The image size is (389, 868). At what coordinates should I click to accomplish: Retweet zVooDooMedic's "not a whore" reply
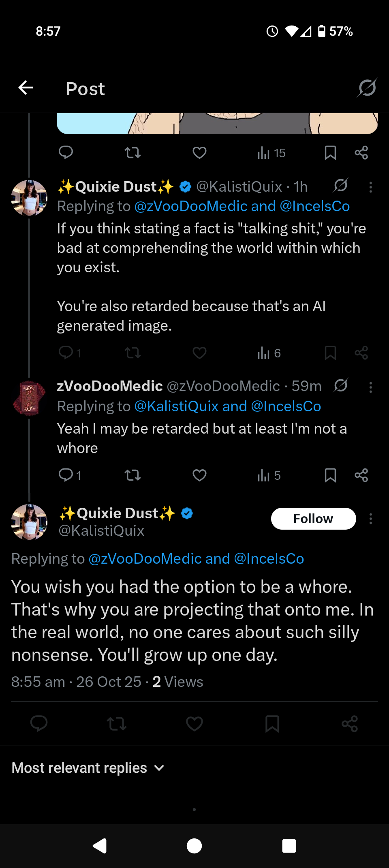(x=133, y=475)
